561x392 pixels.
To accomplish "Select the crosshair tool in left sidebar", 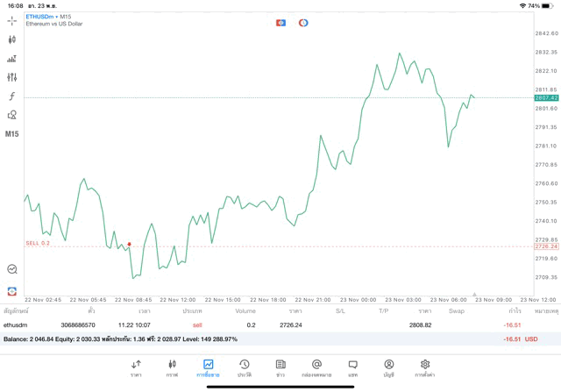I will click(x=12, y=20).
